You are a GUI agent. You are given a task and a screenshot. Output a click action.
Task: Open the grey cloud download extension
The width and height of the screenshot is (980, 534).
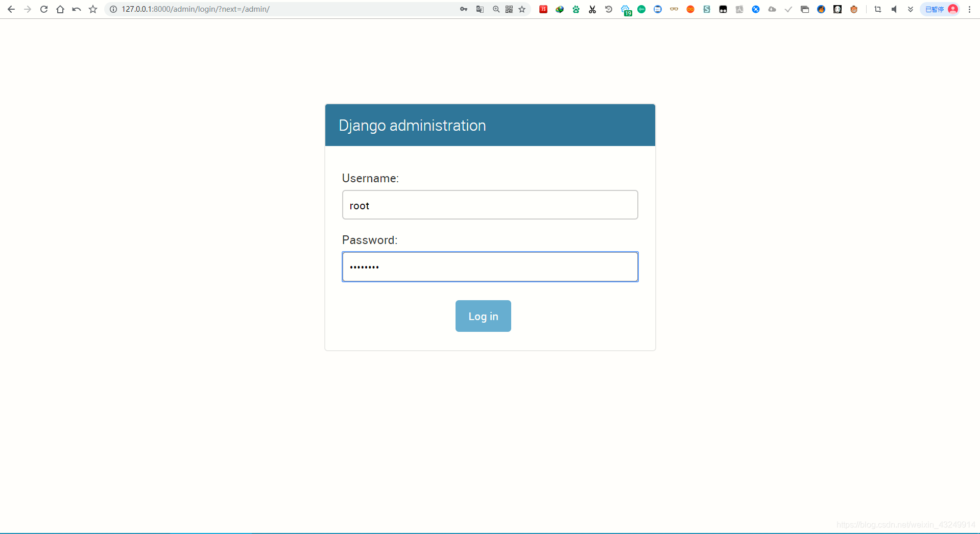772,9
